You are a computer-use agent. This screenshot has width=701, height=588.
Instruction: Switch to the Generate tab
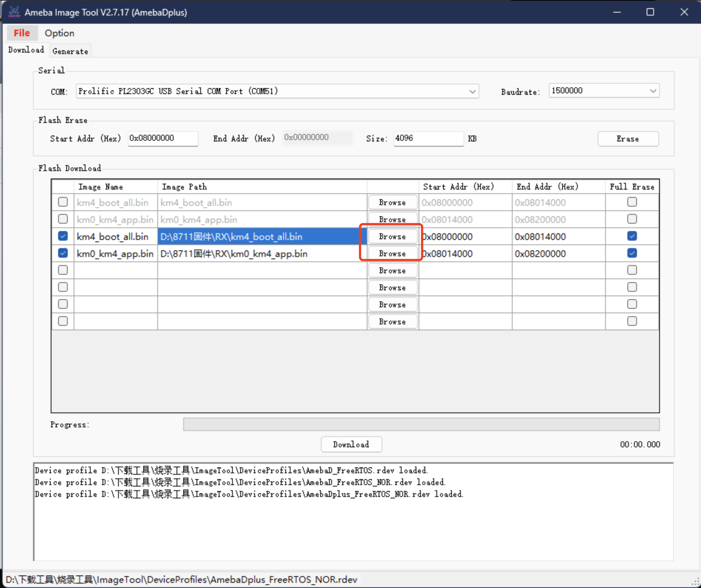coord(70,51)
